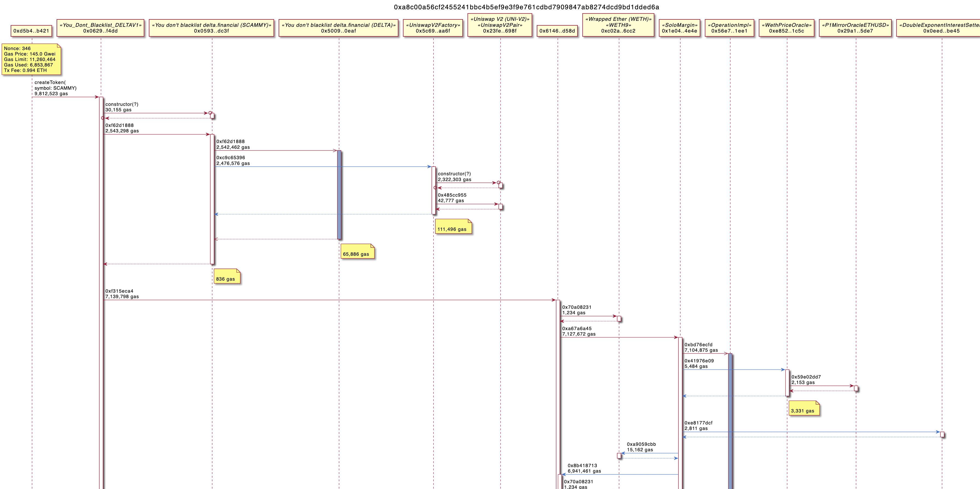Click the SCAMMY token participant box

click(x=212, y=28)
